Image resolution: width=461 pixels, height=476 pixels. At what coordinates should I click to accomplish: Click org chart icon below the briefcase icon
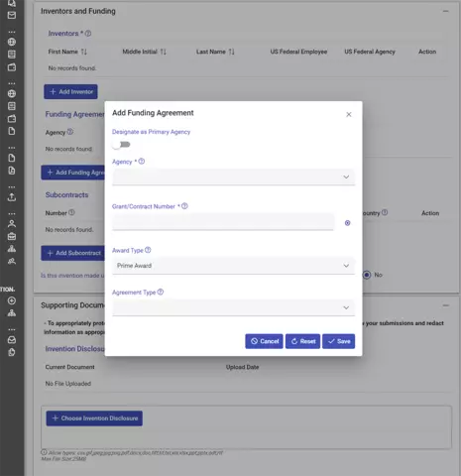pyautogui.click(x=12, y=249)
